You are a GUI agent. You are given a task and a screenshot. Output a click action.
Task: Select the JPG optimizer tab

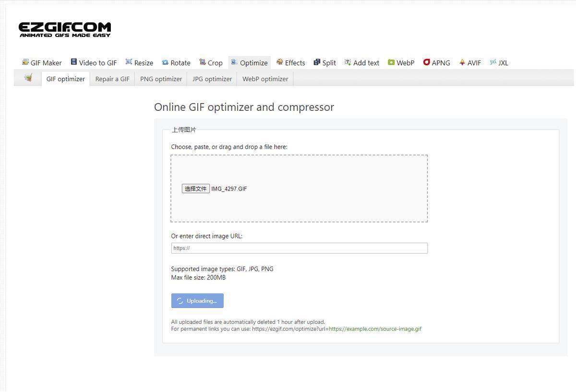212,79
